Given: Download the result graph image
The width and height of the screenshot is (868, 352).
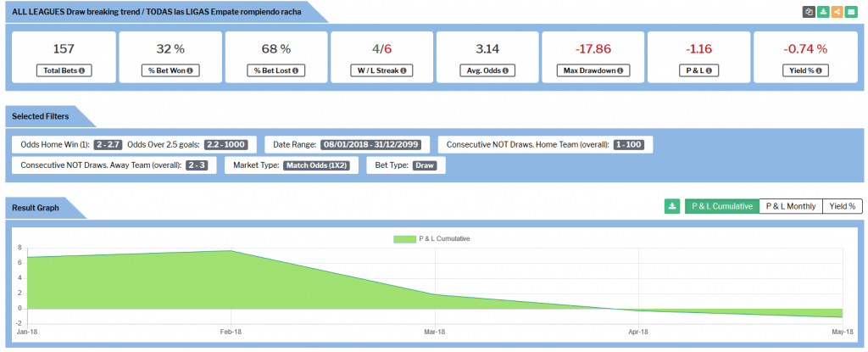Looking at the screenshot, I should (x=672, y=206).
